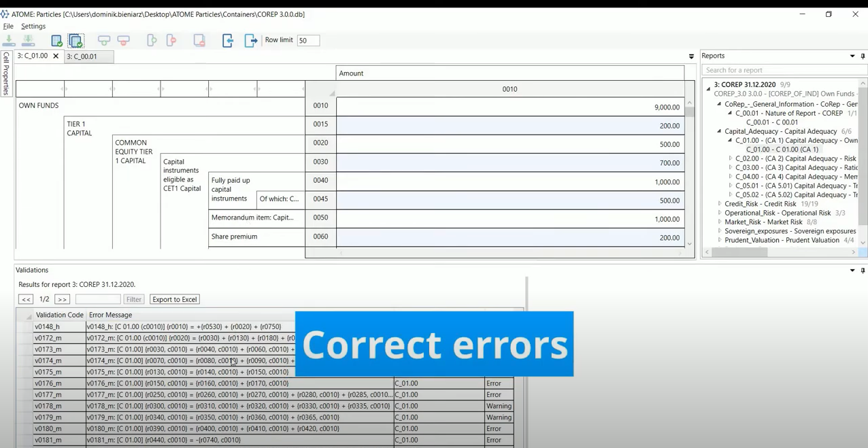Click the validations filter text box
868x448 pixels.
pos(98,299)
